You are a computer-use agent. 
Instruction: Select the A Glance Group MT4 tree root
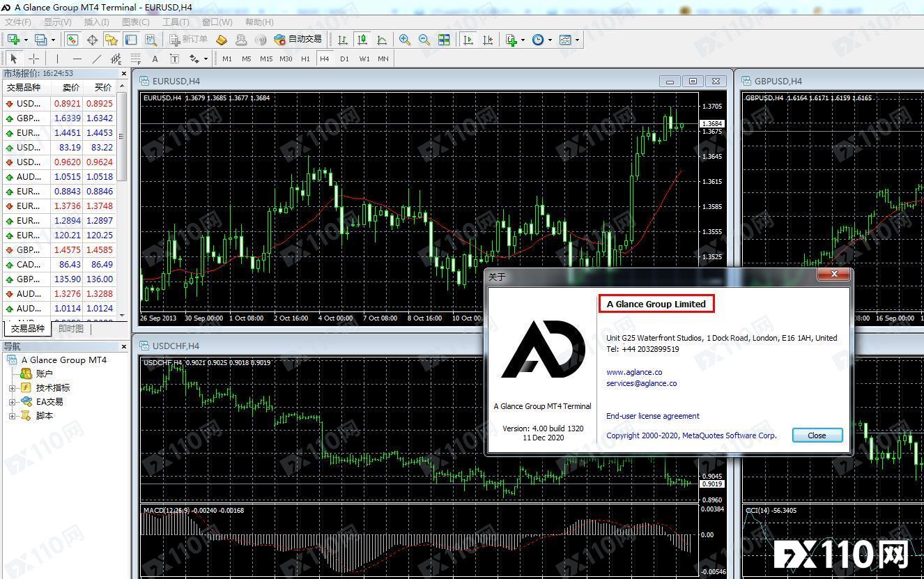click(63, 360)
